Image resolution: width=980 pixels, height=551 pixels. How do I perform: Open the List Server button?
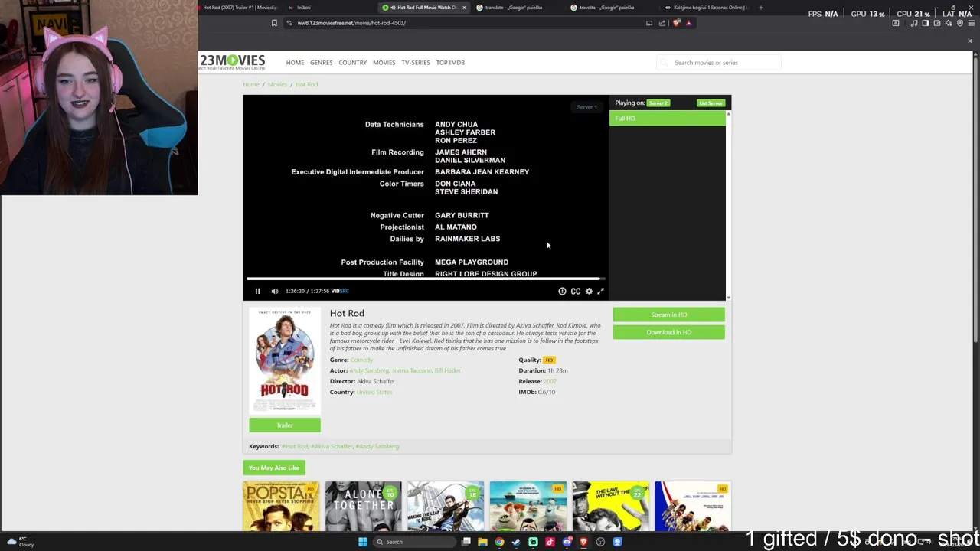(x=710, y=103)
